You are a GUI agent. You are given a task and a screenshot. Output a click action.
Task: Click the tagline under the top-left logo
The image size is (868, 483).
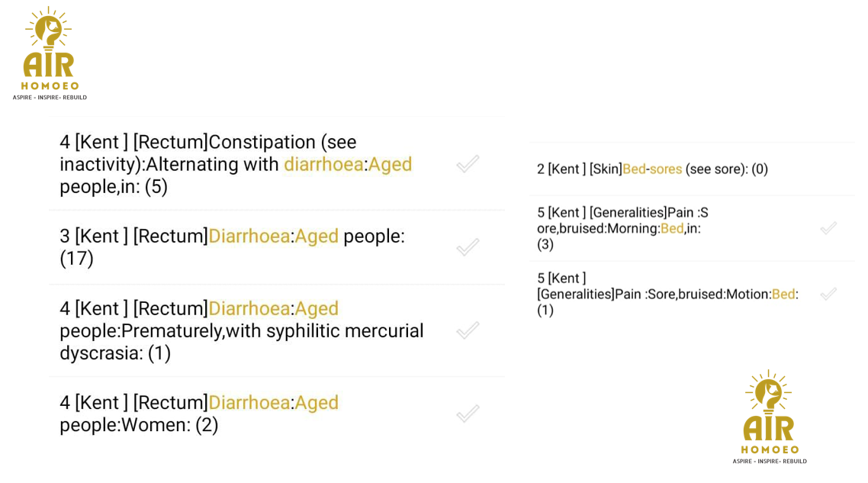pos(50,98)
